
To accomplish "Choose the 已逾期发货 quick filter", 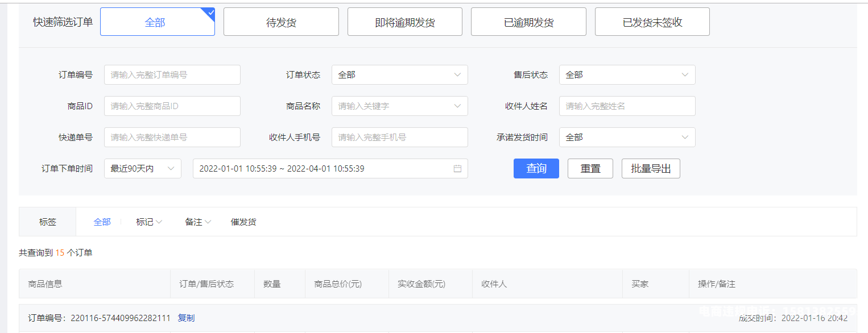I will pyautogui.click(x=528, y=22).
